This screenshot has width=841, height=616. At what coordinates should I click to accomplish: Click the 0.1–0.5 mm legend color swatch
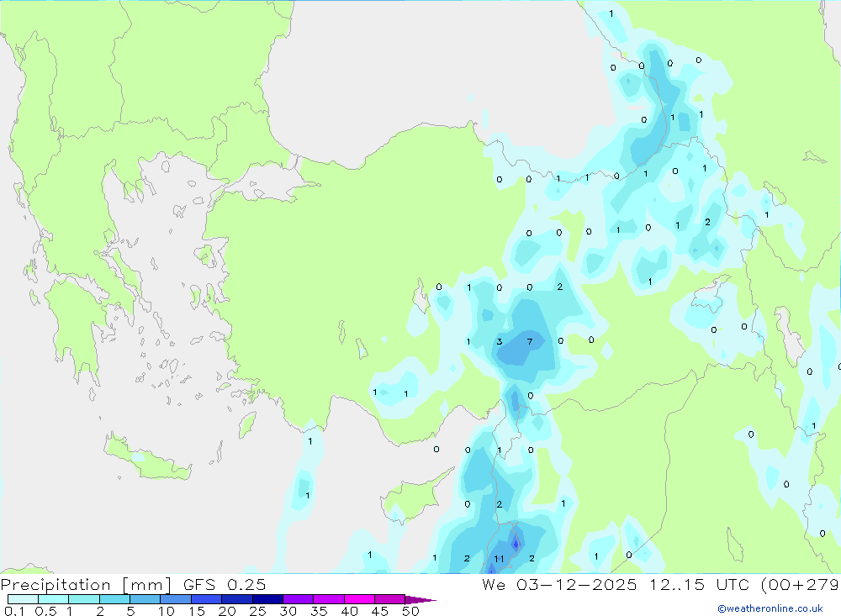tap(23, 599)
